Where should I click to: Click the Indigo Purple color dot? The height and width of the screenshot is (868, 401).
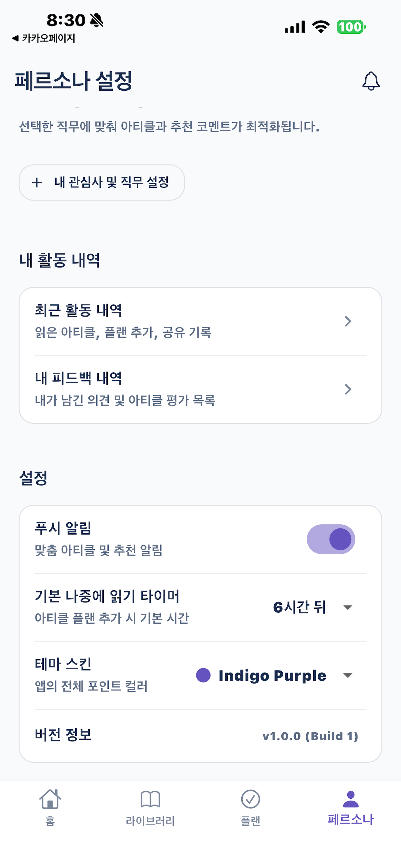pyautogui.click(x=203, y=675)
